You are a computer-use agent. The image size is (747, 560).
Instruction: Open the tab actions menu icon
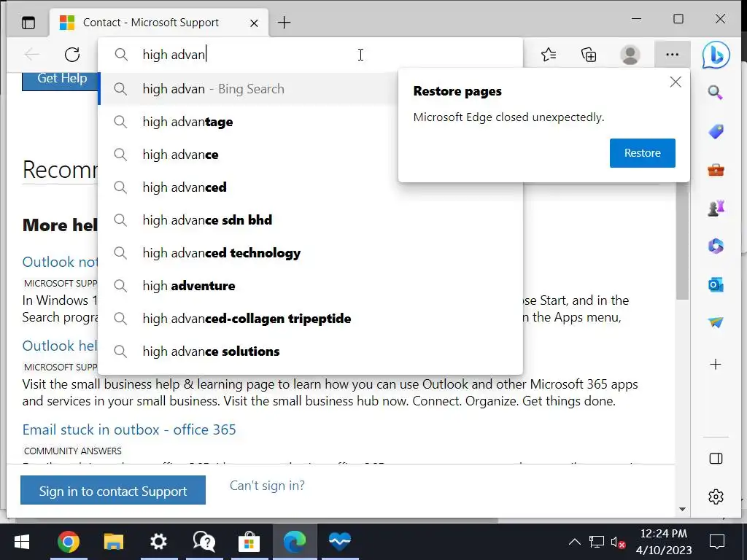pos(28,23)
